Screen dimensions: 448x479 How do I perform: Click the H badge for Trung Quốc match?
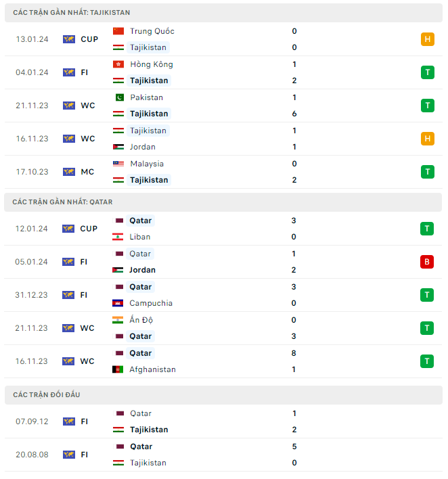click(426, 39)
